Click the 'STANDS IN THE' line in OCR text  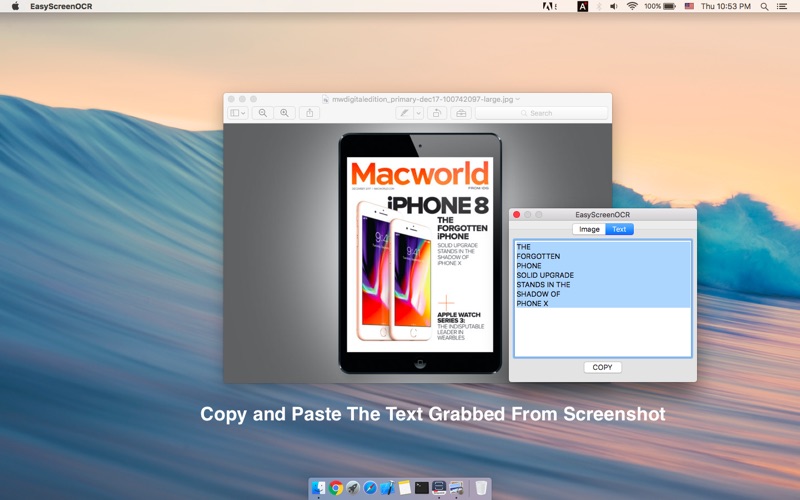click(543, 285)
